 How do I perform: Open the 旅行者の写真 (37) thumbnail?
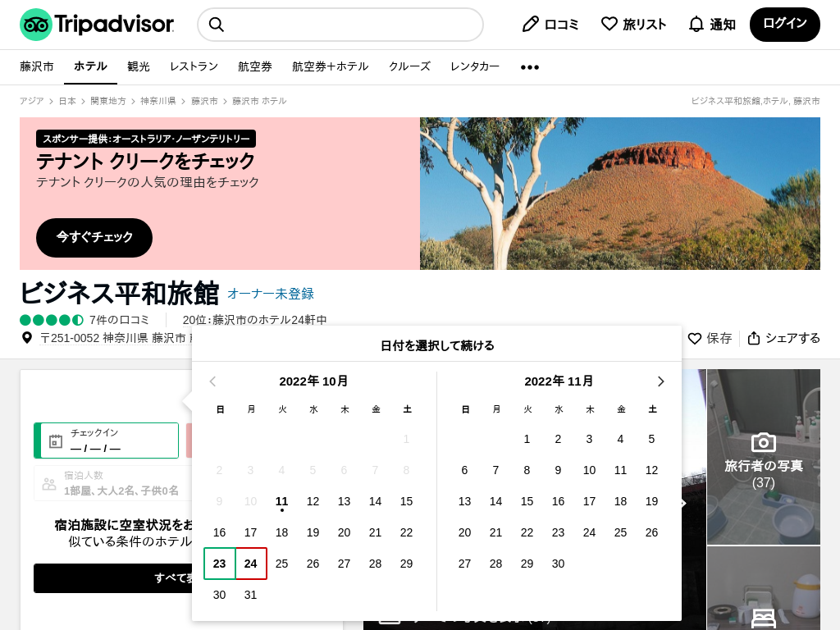[x=764, y=456]
